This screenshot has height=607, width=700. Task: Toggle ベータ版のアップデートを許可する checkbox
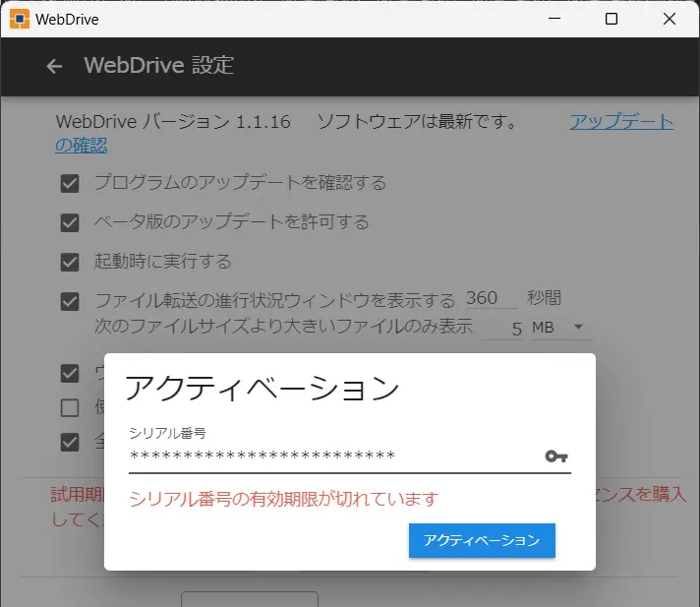(x=70, y=222)
